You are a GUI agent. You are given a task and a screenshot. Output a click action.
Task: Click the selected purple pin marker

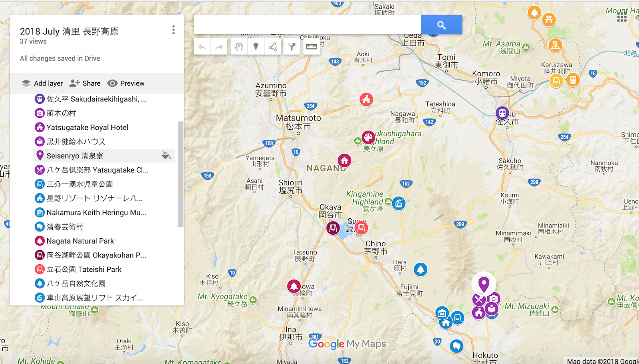(484, 284)
